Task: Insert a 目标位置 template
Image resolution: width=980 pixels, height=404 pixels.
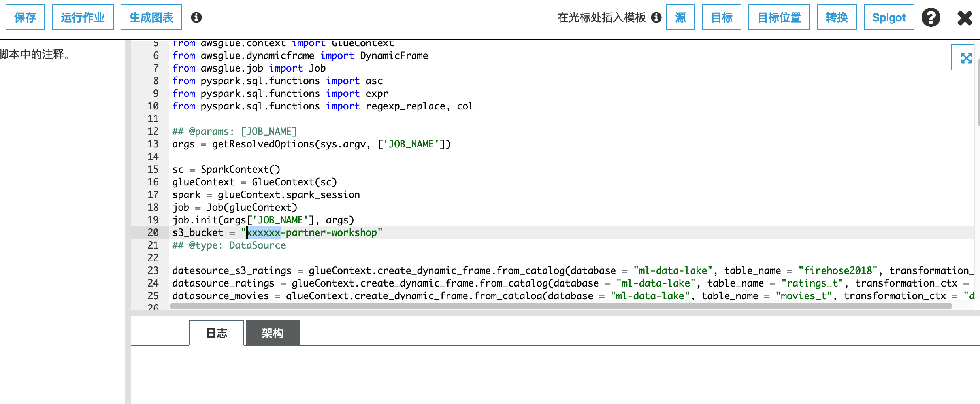Action: click(779, 17)
